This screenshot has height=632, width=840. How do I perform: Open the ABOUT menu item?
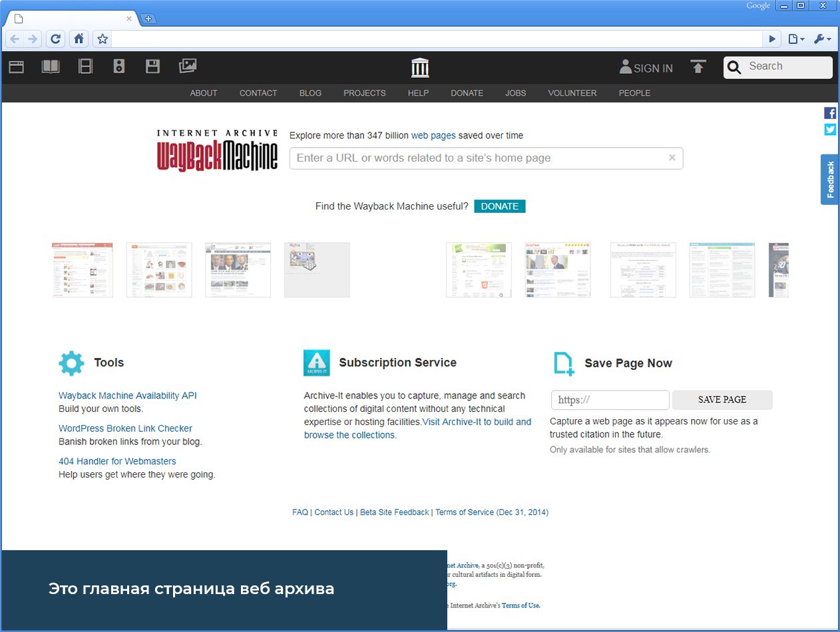[x=204, y=93]
